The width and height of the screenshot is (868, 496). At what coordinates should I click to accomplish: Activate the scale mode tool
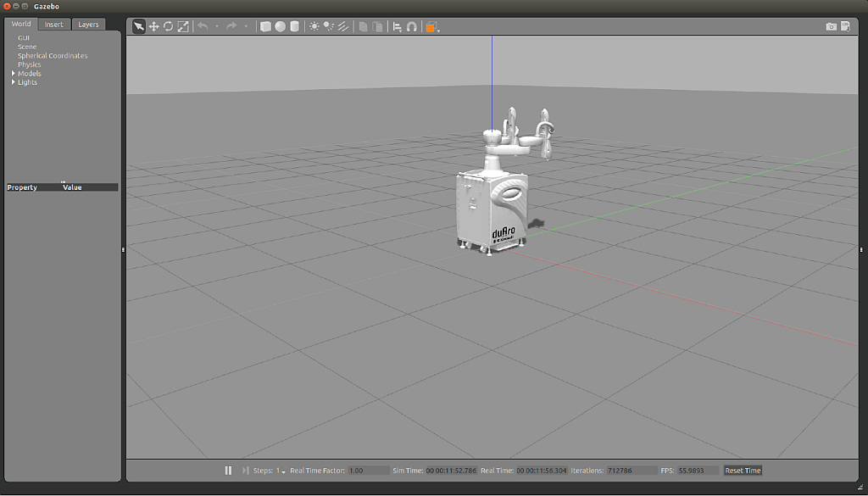183,26
